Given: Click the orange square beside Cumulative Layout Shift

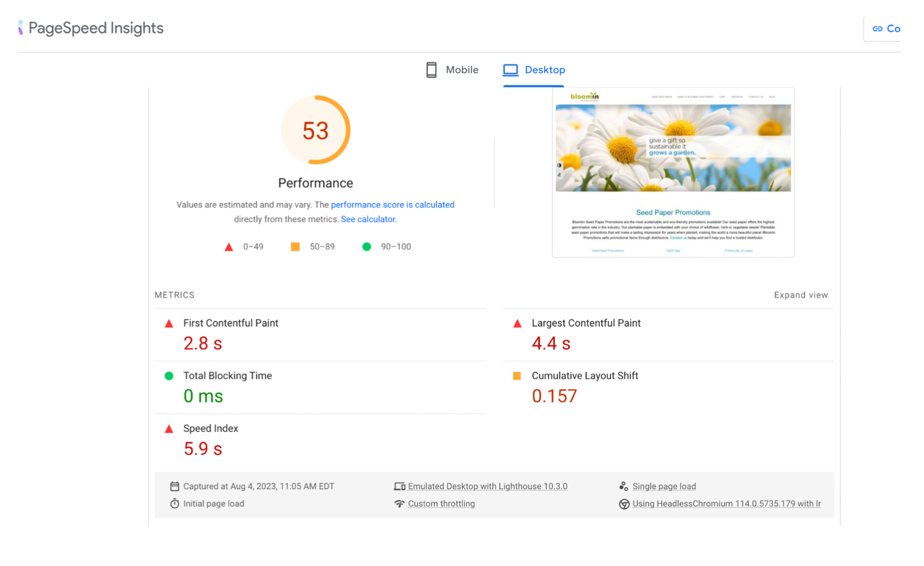Looking at the screenshot, I should click(517, 376).
